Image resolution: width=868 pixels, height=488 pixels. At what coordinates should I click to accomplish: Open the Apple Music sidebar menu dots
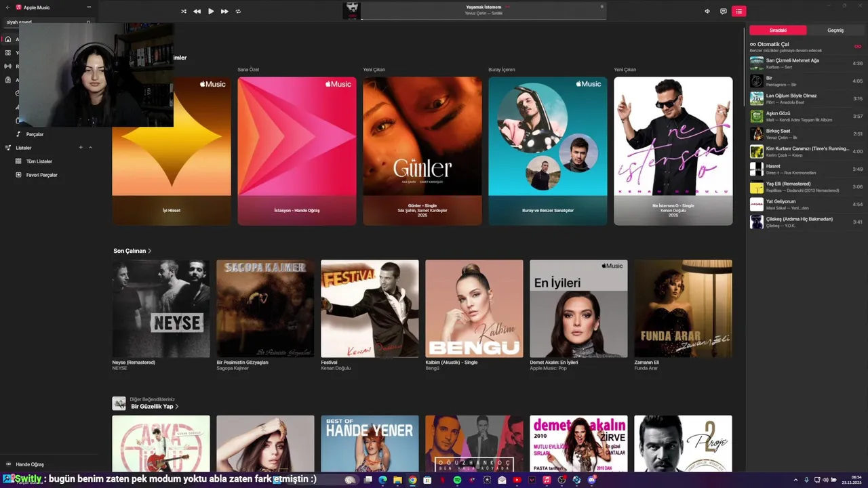[x=89, y=7]
